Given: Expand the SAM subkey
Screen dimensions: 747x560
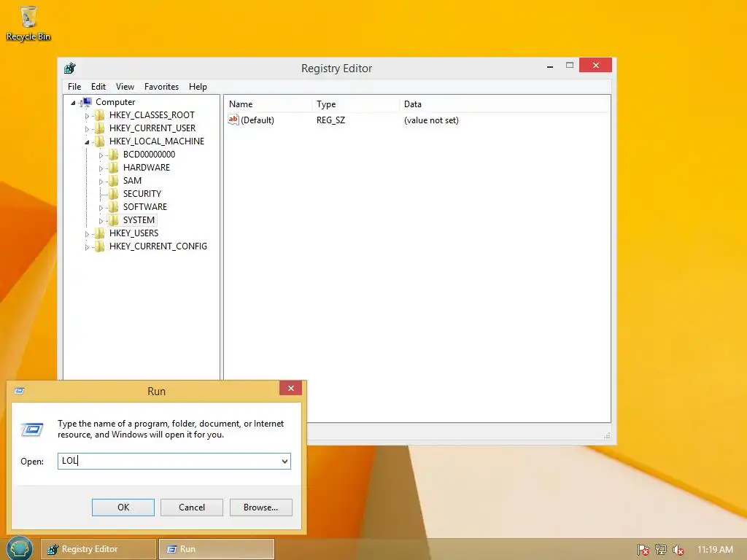Looking at the screenshot, I should (101, 182).
